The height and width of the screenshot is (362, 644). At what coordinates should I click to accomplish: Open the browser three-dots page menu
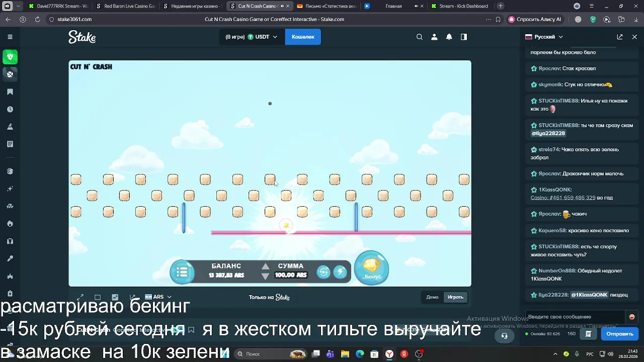(x=488, y=19)
